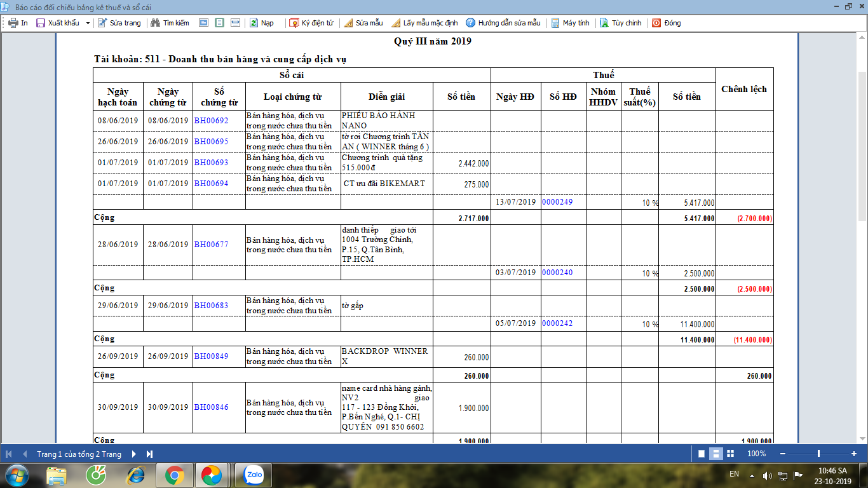868x488 pixels.
Task: Open Zalo from the taskbar
Action: click(254, 475)
